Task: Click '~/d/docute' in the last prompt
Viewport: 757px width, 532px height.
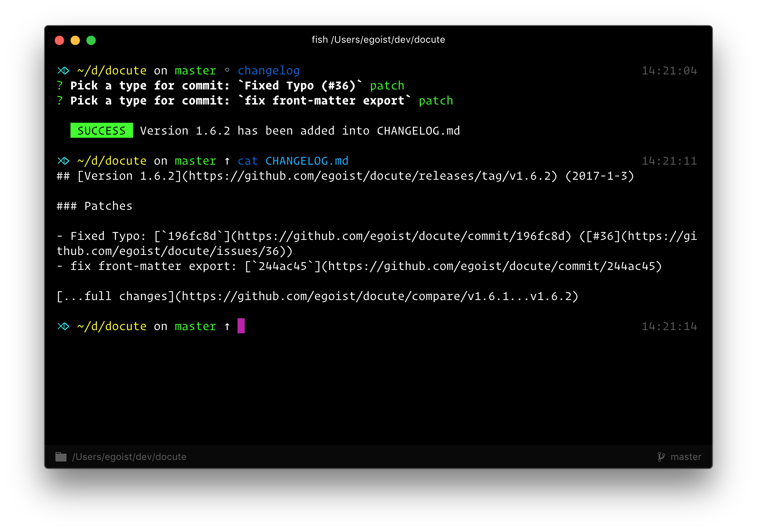Action: (x=112, y=326)
